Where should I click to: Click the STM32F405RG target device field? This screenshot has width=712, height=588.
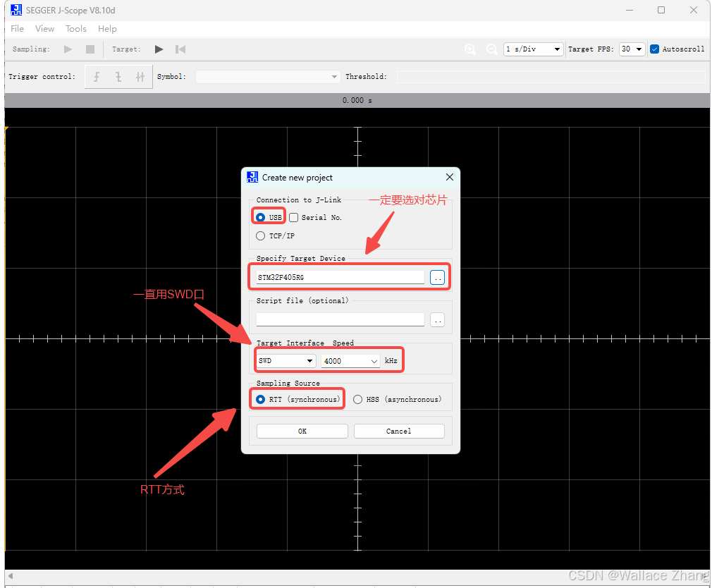pyautogui.click(x=340, y=277)
